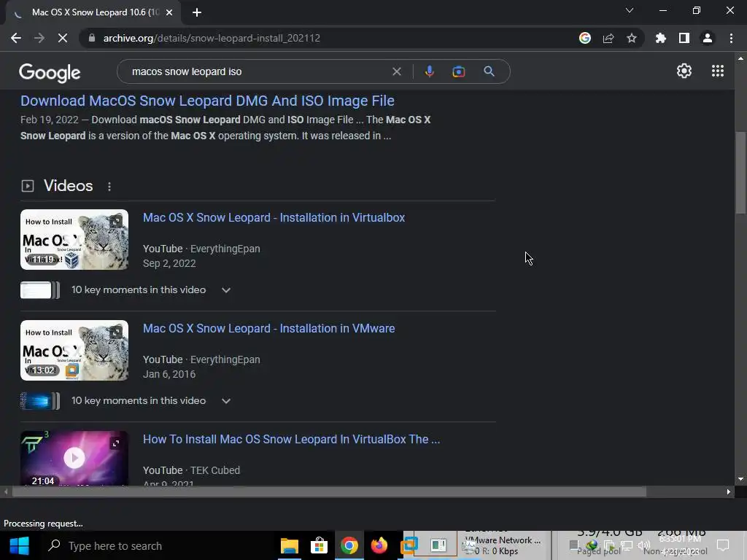
Task: Share this page icon
Action: [608, 38]
